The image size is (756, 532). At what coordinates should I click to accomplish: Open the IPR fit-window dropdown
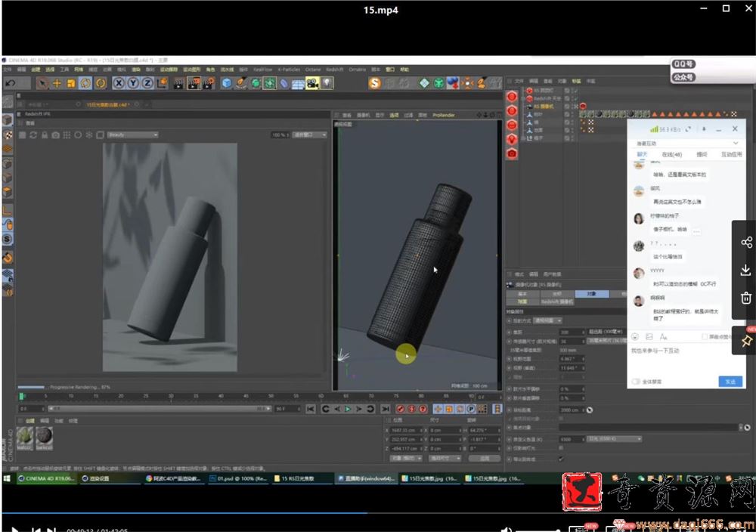tap(309, 135)
